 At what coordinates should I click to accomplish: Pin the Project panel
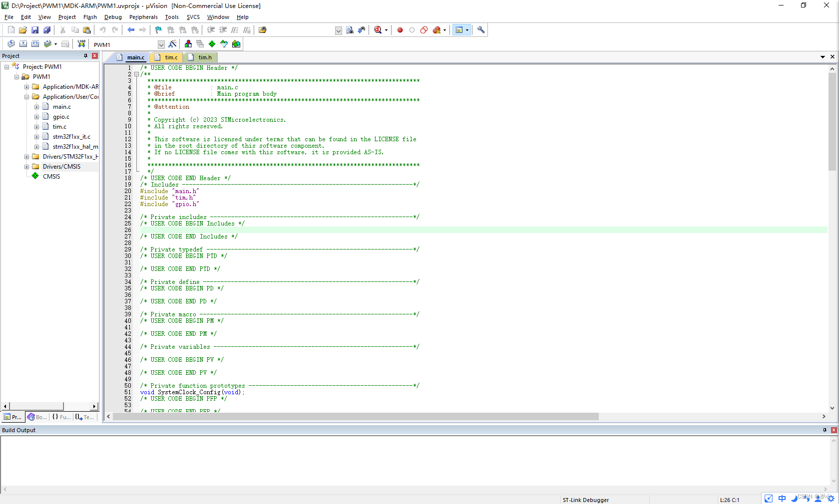click(x=85, y=55)
